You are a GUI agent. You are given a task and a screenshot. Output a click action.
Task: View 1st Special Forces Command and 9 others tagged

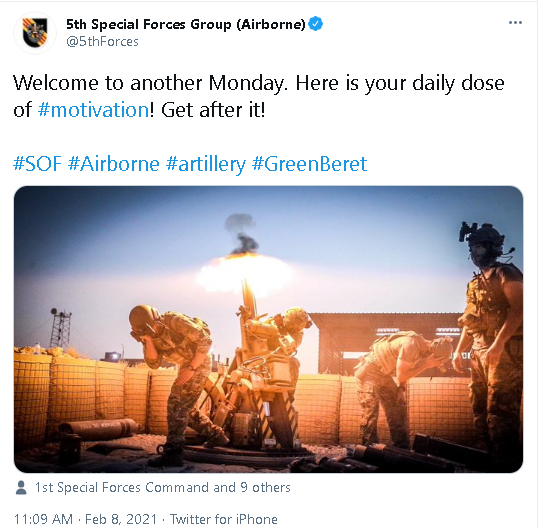pyautogui.click(x=162, y=488)
